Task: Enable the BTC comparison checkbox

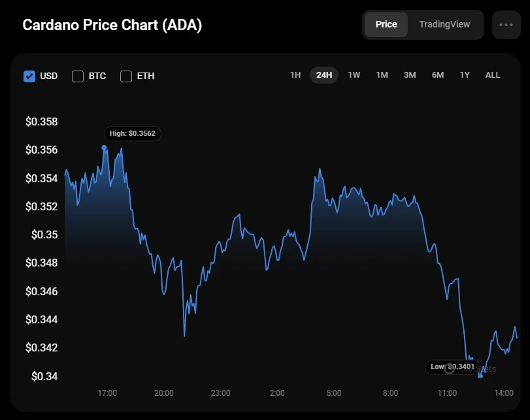Action: pyautogui.click(x=78, y=76)
